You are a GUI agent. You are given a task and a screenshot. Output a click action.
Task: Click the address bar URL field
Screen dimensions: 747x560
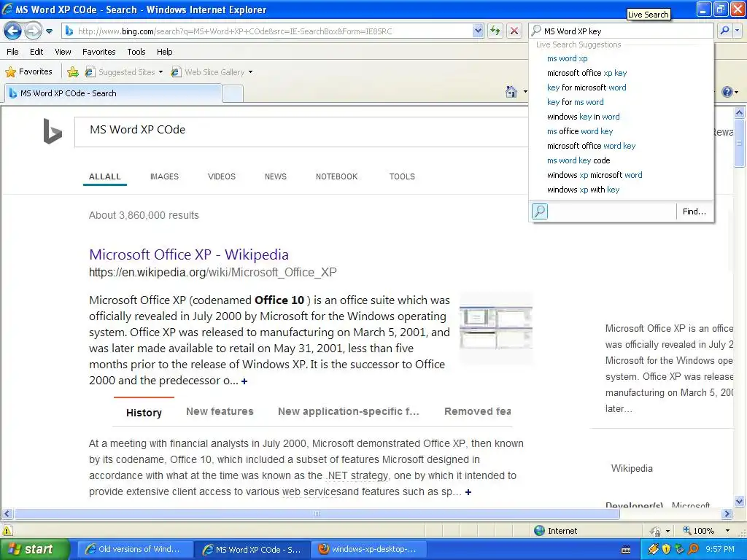274,31
